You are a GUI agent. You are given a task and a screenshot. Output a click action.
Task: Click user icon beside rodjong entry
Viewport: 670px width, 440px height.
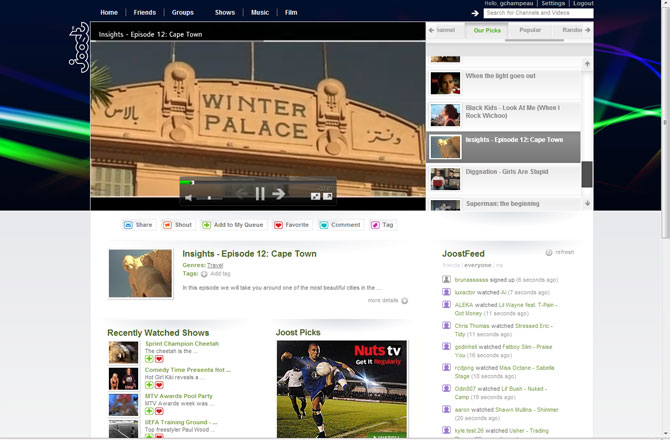coord(446,367)
